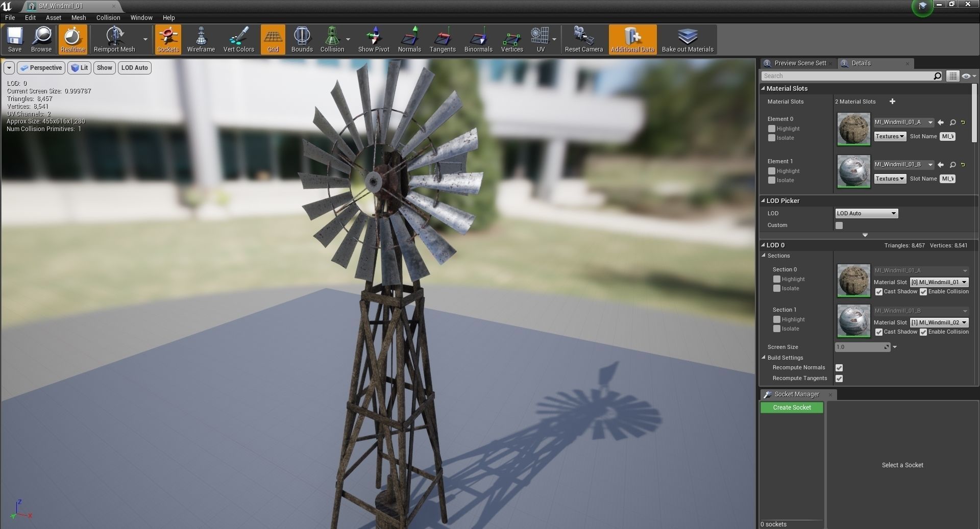
Task: Toggle UV overlay display
Action: 541,39
